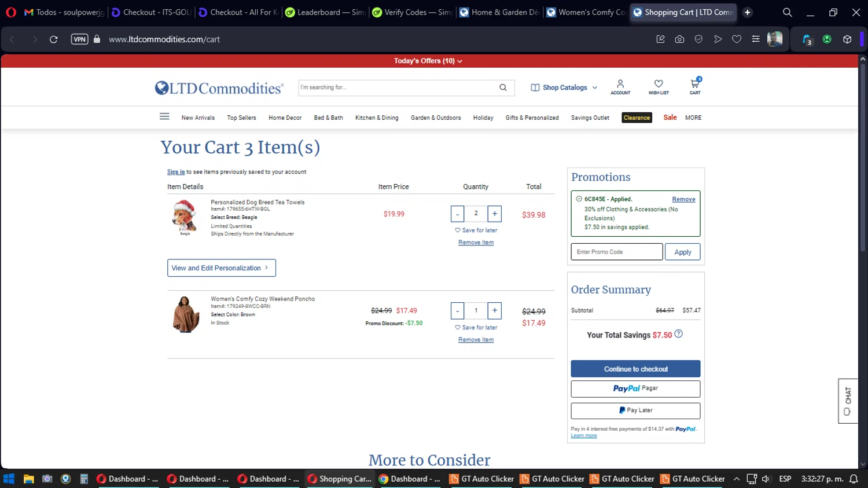Image resolution: width=868 pixels, height=488 pixels.
Task: Open the Kitchen & Dining menu
Action: coord(377,118)
